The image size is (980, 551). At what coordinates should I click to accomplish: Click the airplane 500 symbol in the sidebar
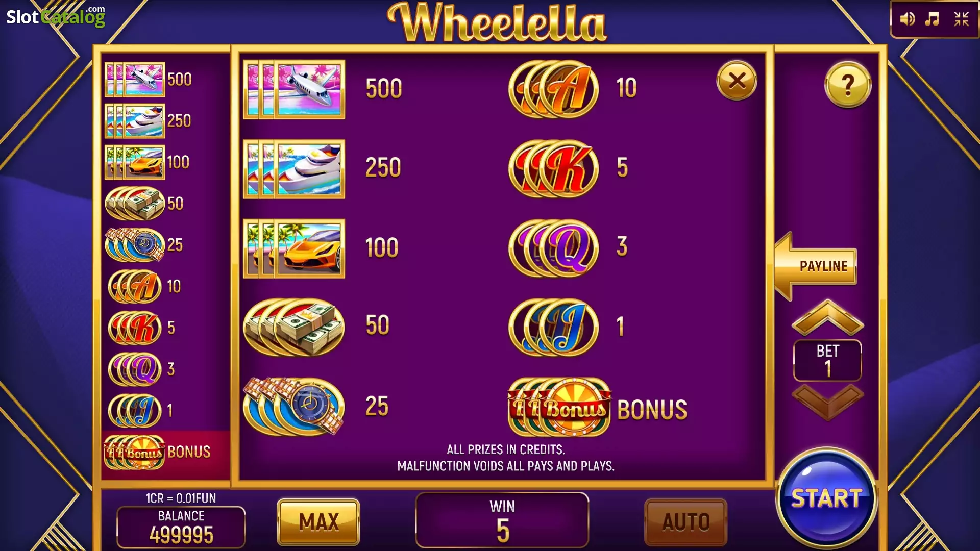point(135,80)
